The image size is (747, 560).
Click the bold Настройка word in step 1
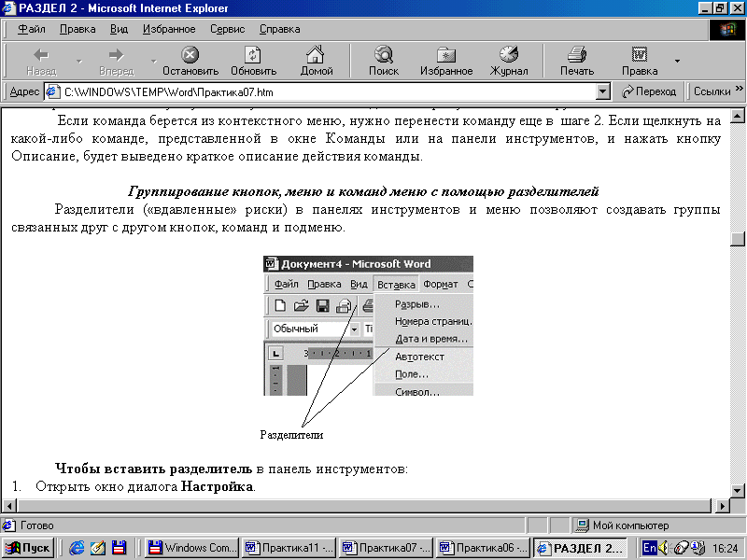217,486
